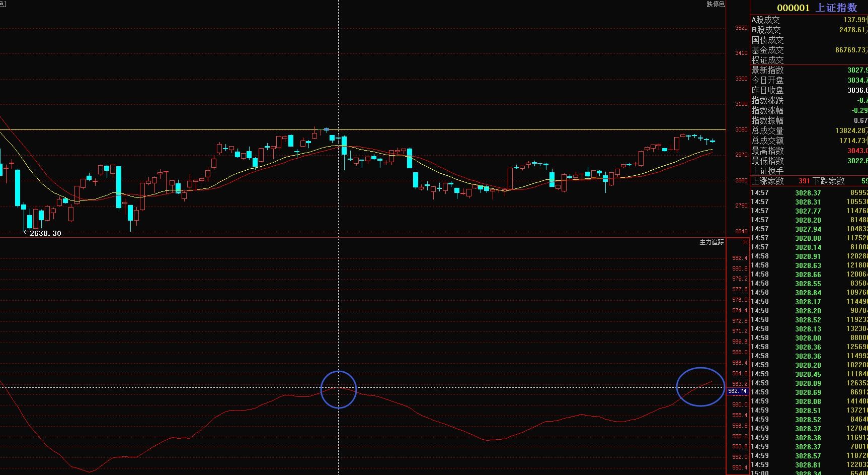Click the 主力追踪 indicator label
The image size is (868, 475).
(x=712, y=242)
